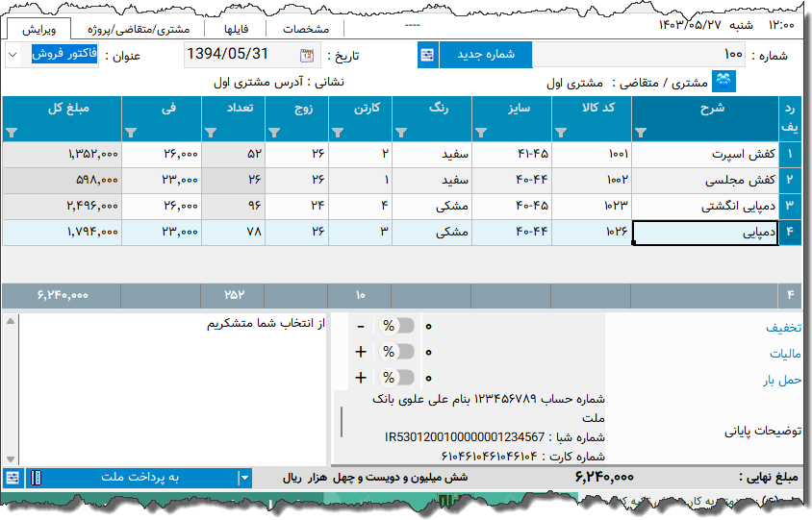
Task: Toggle percent switch for حمل بار
Action: coord(396,378)
